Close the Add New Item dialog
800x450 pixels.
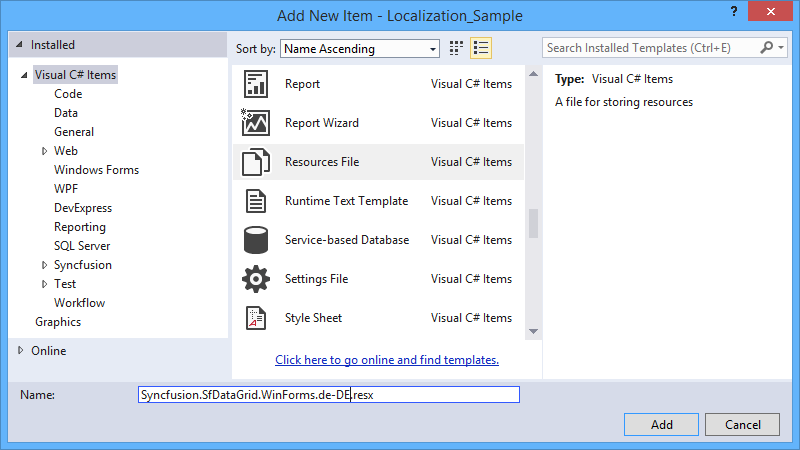(770, 11)
